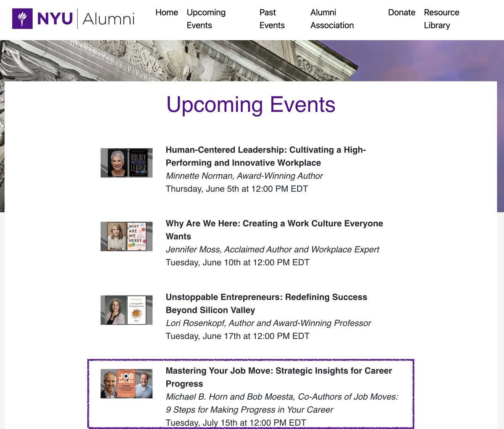Screen dimensions: 504x429
Task: Click the Boldly Inclusive Leader event thumbnail
Action: tap(126, 163)
